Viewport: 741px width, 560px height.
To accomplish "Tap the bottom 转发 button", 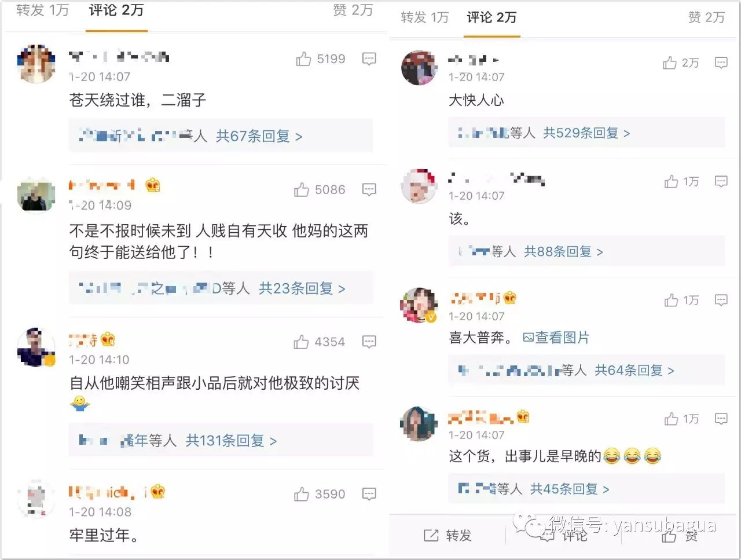I will [447, 535].
